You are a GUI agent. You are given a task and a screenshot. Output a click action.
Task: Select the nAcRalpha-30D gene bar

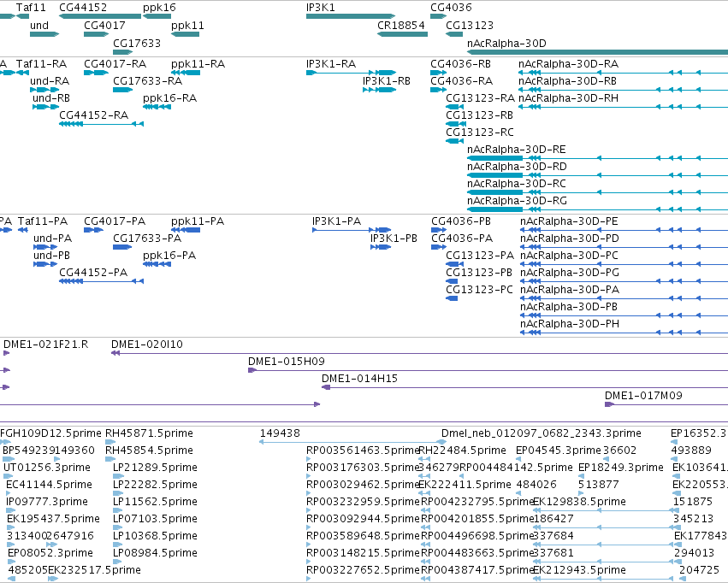click(x=597, y=52)
